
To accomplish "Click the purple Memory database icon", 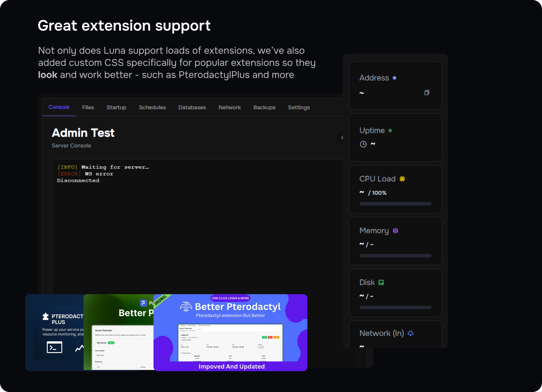I will (395, 231).
